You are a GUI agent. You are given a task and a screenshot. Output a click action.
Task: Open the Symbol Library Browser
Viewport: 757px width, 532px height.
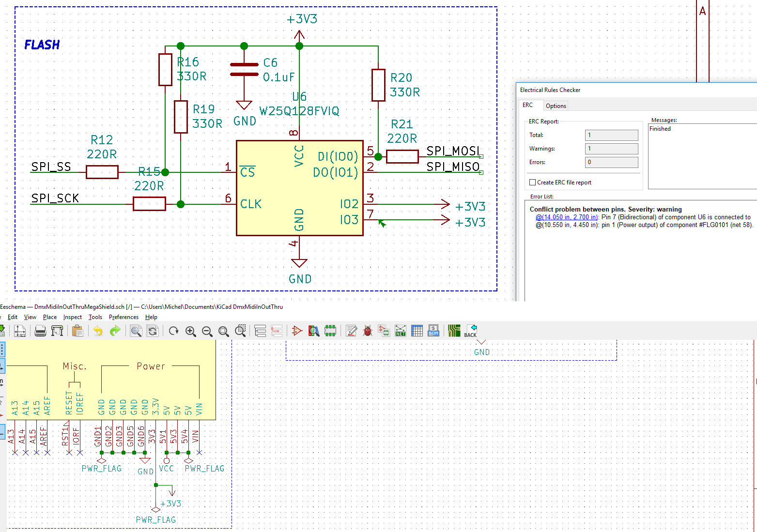[x=314, y=331]
